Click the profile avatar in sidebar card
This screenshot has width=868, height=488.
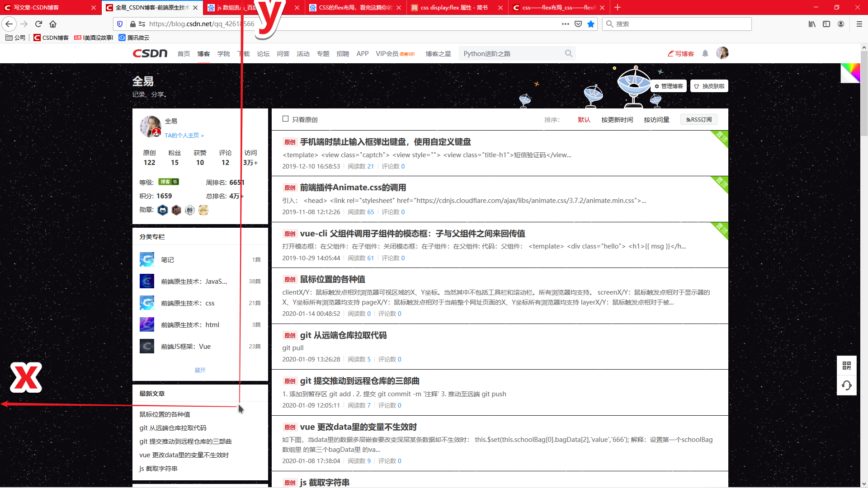coord(151,127)
